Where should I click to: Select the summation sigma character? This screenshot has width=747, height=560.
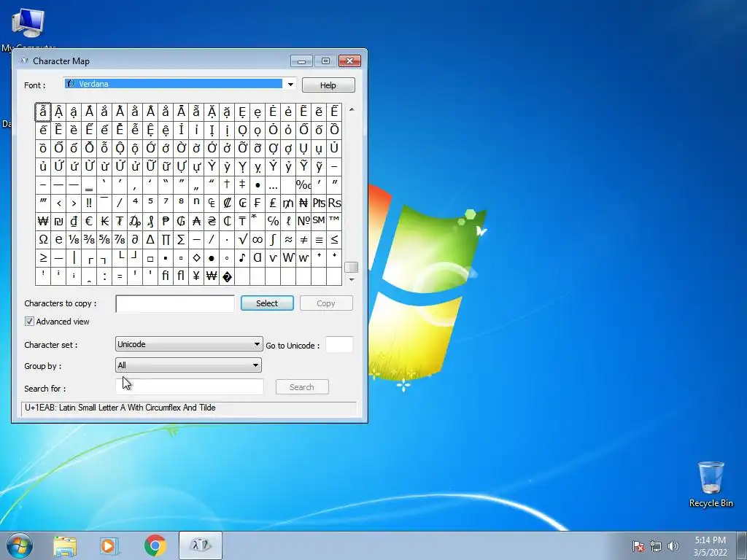(181, 239)
